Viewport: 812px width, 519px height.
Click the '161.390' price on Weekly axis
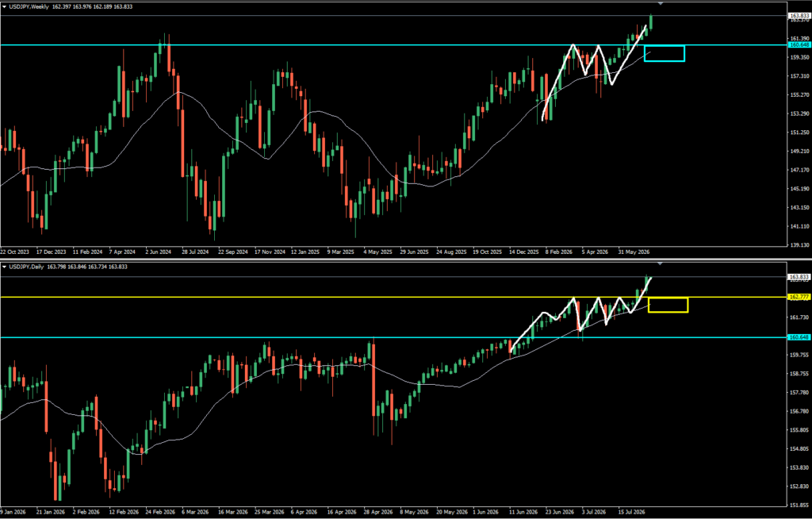800,38
